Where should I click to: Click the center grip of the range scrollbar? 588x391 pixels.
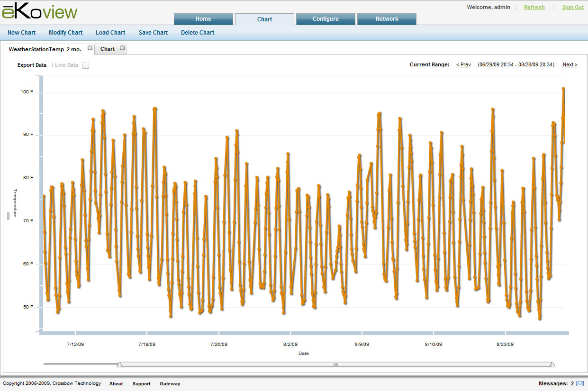(335, 364)
